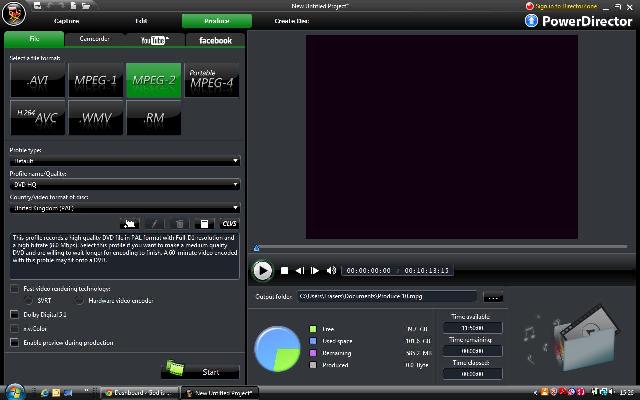Click the disk space pie chart
640x400 pixels.
277,349
